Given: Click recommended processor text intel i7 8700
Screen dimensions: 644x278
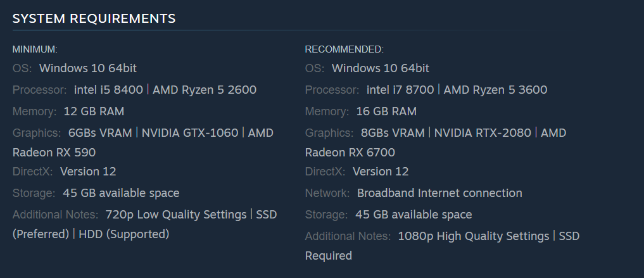Looking at the screenshot, I should [x=400, y=89].
